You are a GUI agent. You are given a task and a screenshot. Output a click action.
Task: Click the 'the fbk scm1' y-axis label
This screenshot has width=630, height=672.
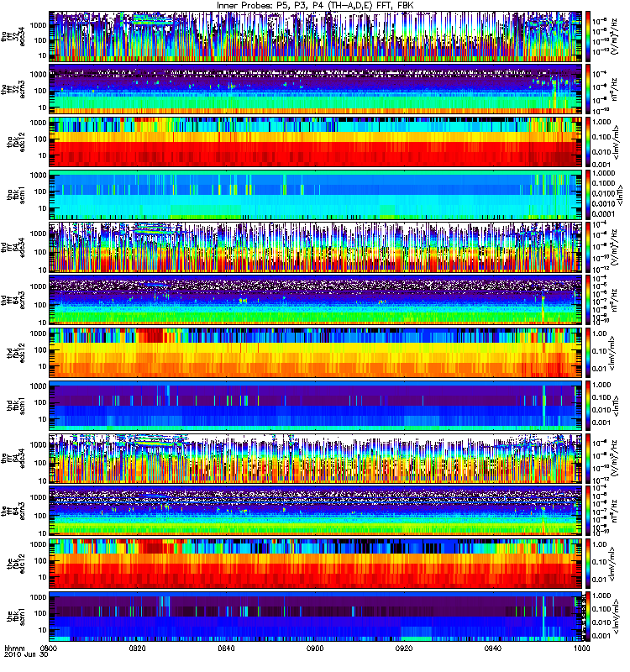[x=16, y=617]
